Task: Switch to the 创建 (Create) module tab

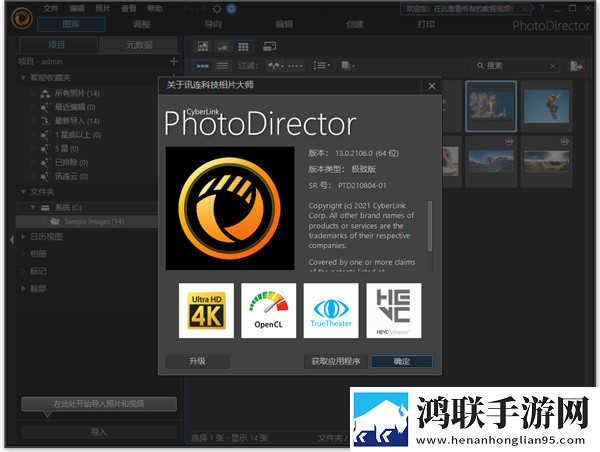Action: (x=355, y=24)
